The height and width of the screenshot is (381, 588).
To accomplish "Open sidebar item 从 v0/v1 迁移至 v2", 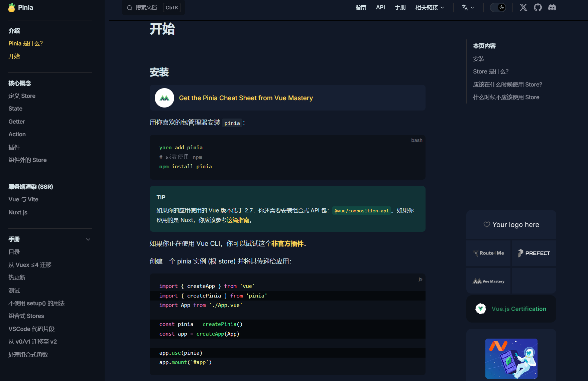I will point(33,342).
